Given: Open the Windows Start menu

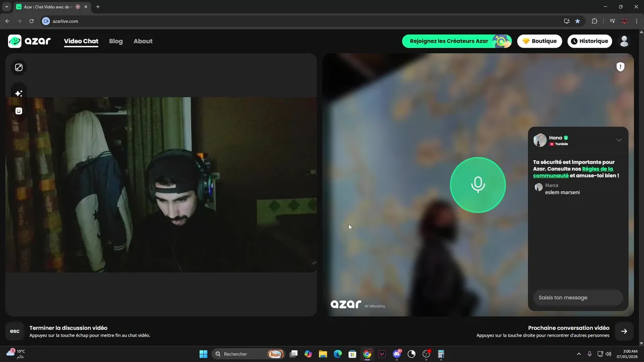Looking at the screenshot, I should pos(203,354).
